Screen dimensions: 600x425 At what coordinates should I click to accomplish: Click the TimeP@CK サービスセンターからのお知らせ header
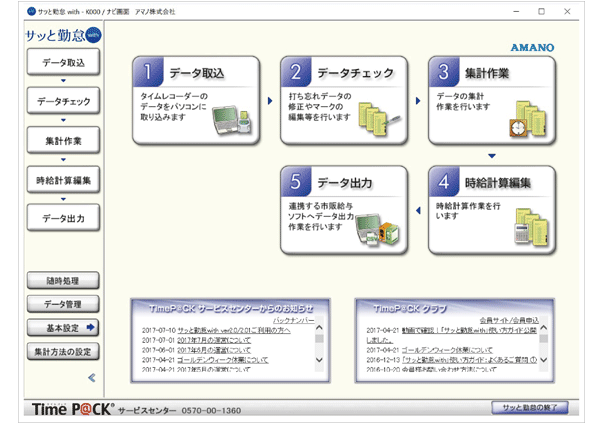coord(231,308)
